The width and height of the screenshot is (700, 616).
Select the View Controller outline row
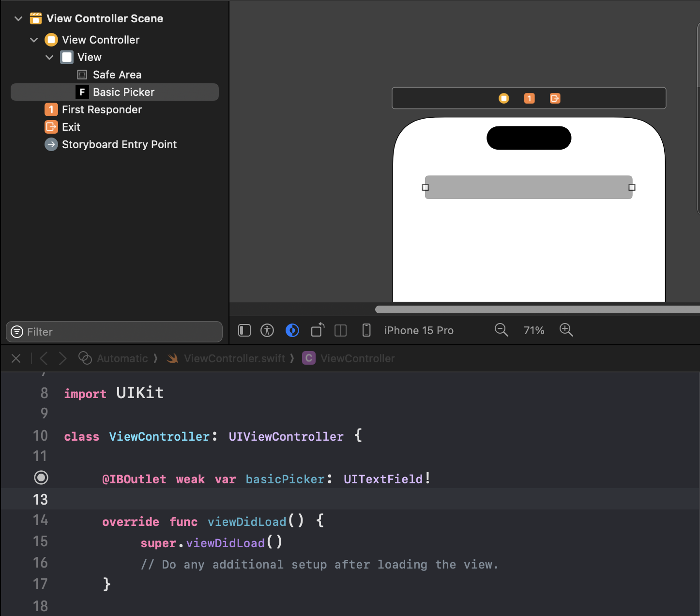[115, 40]
